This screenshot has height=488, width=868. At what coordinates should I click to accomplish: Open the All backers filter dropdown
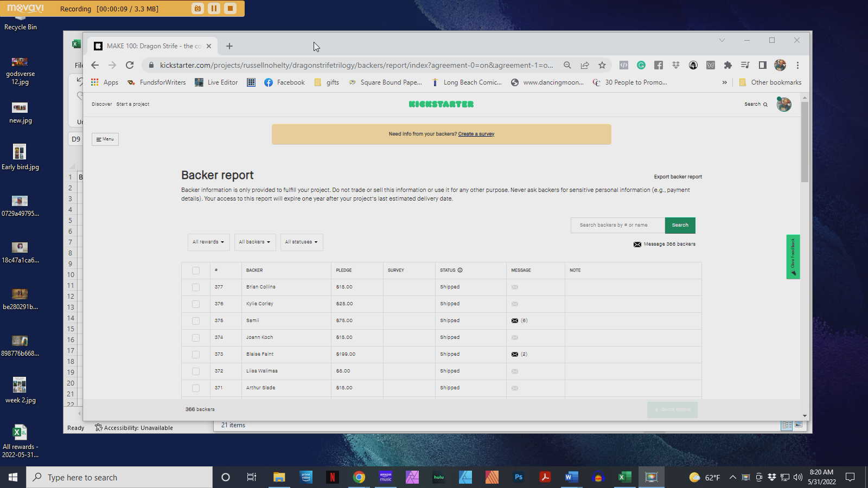(254, 242)
